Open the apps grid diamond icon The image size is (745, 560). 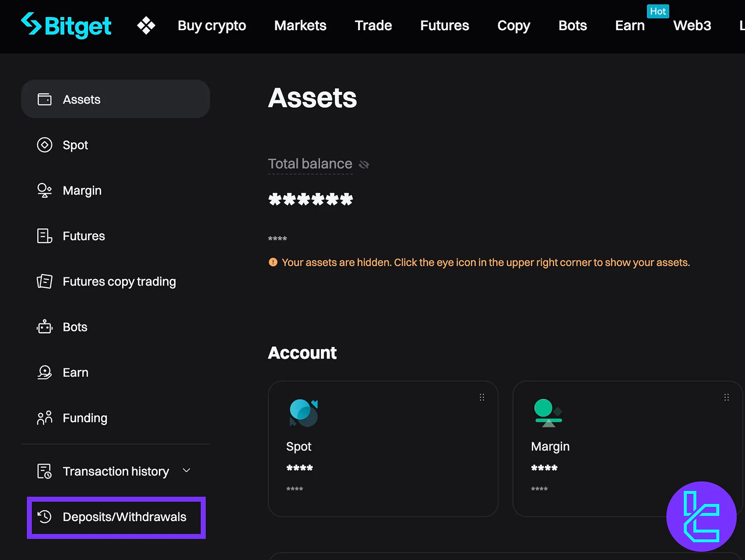tap(146, 26)
